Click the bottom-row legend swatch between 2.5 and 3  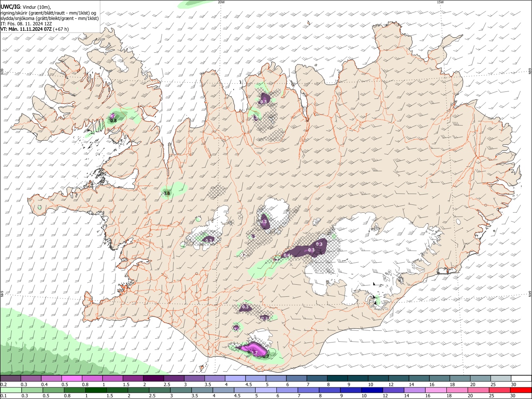[x=160, y=390]
